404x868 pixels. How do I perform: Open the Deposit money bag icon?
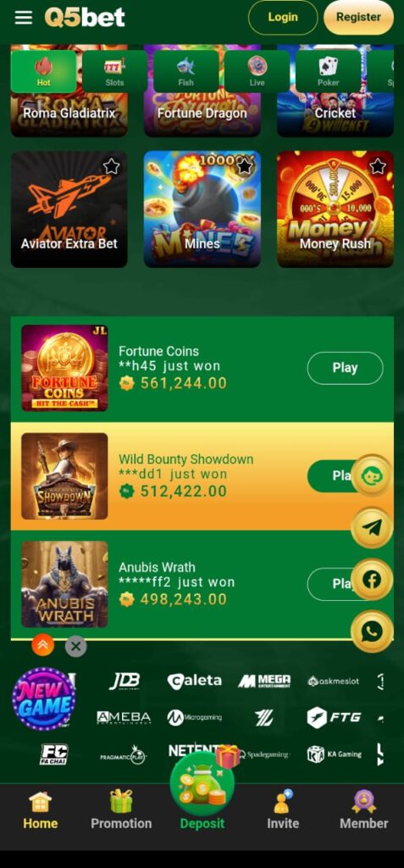coord(202,784)
